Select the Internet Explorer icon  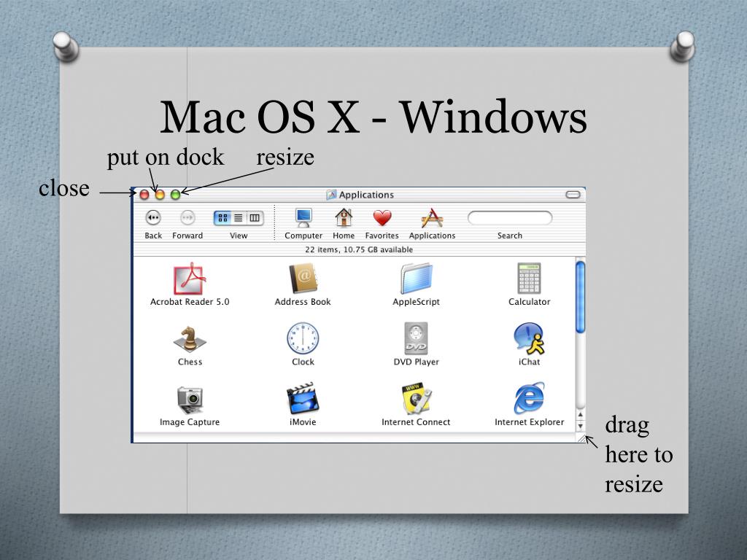point(530,398)
